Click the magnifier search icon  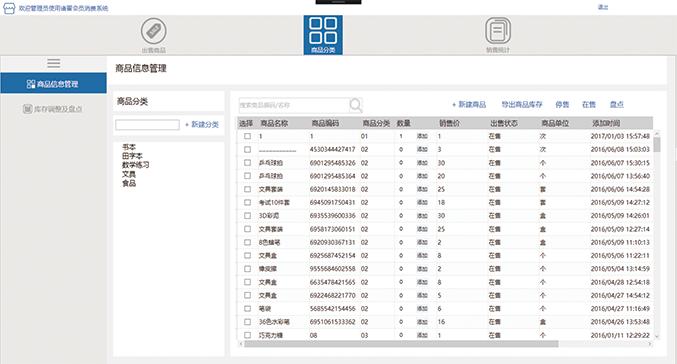[356, 105]
